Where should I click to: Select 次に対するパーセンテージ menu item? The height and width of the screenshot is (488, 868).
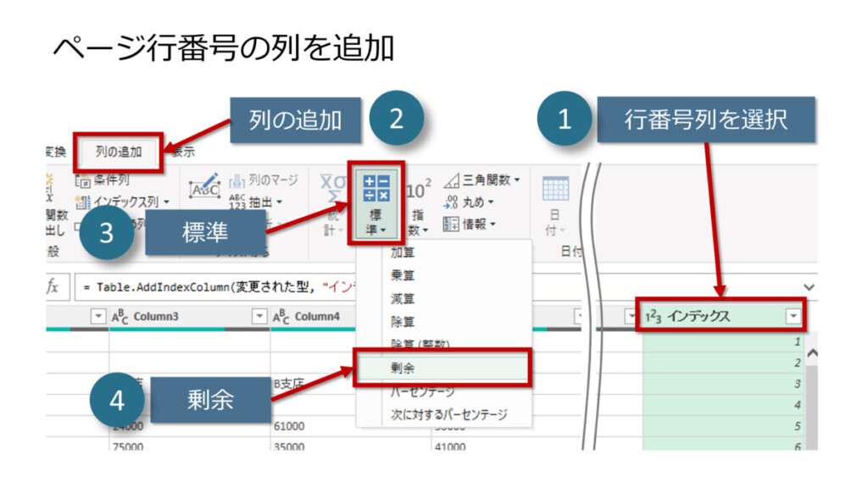coord(448,415)
